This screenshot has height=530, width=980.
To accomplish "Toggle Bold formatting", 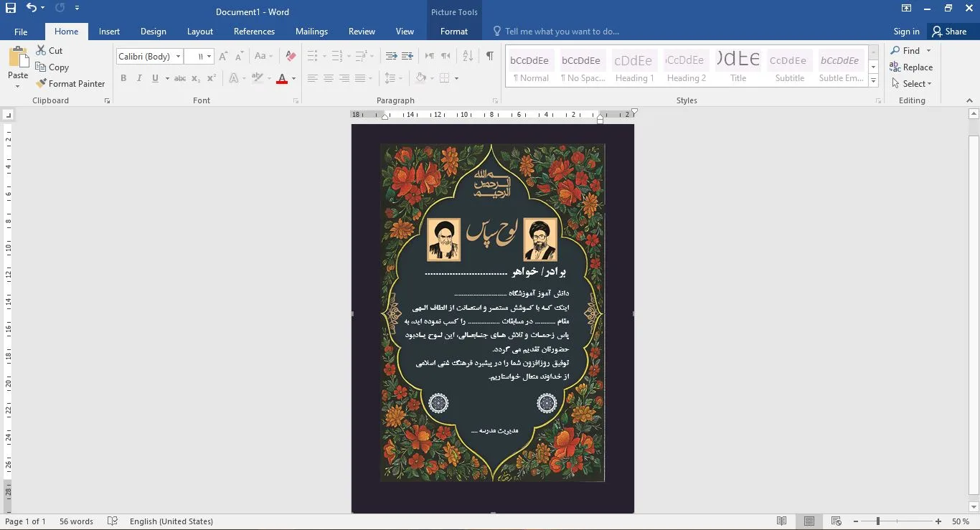I will coord(123,78).
